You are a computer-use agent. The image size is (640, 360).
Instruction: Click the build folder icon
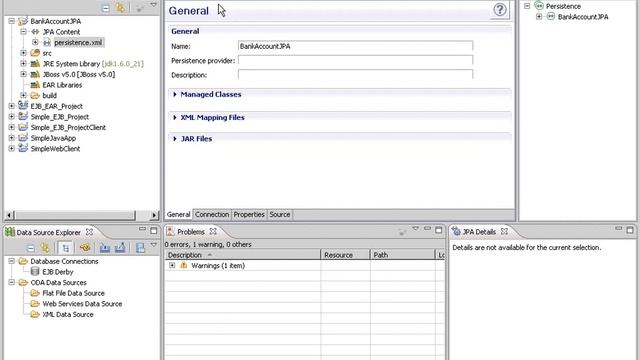click(35, 96)
